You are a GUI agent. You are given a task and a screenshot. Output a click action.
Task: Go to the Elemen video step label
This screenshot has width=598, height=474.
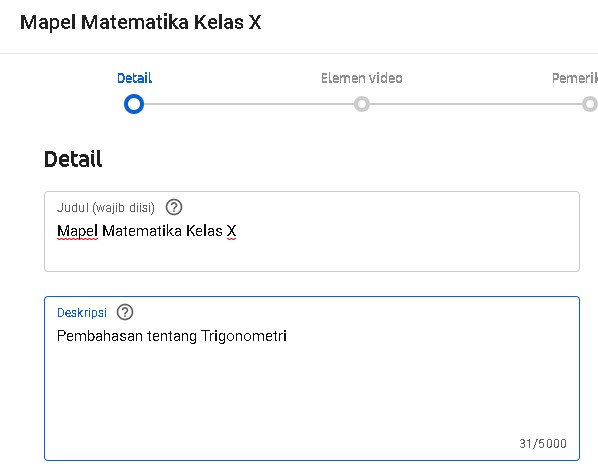[362, 78]
